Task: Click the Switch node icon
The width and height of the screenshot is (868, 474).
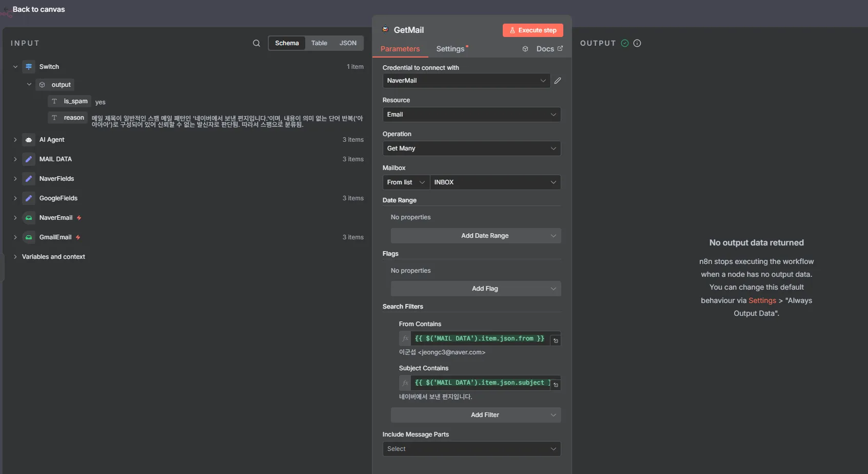Action: click(x=29, y=67)
